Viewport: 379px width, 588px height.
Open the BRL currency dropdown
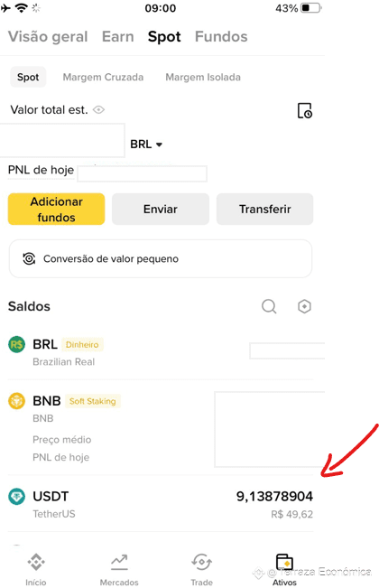click(x=146, y=145)
